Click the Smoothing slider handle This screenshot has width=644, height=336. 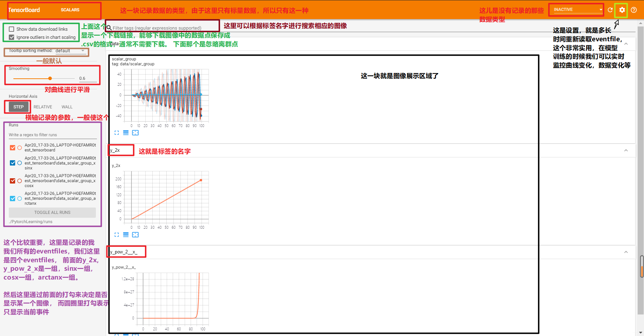tap(50, 78)
